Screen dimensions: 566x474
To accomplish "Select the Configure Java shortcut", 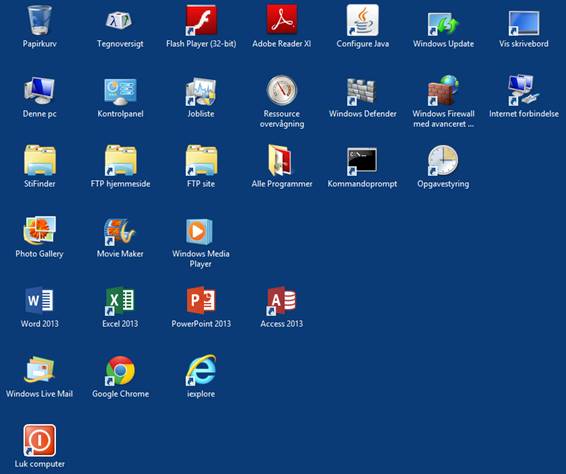I will click(x=362, y=20).
